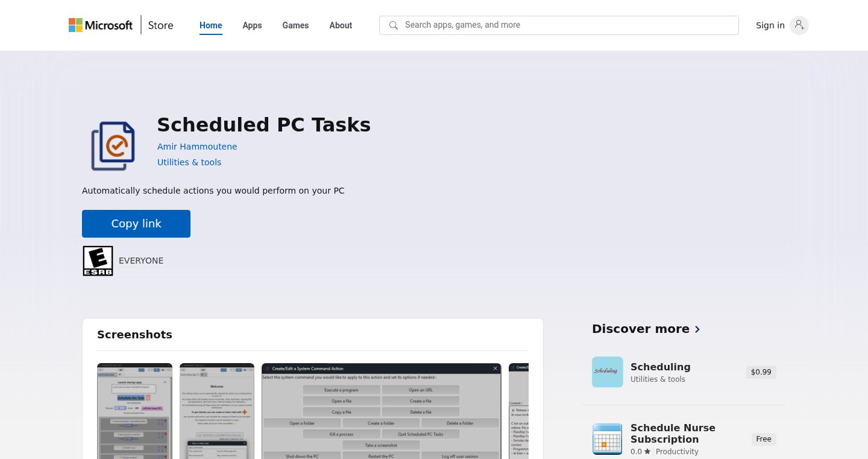Click the 0.0 star rating of Schedule Nurse

pos(641,452)
